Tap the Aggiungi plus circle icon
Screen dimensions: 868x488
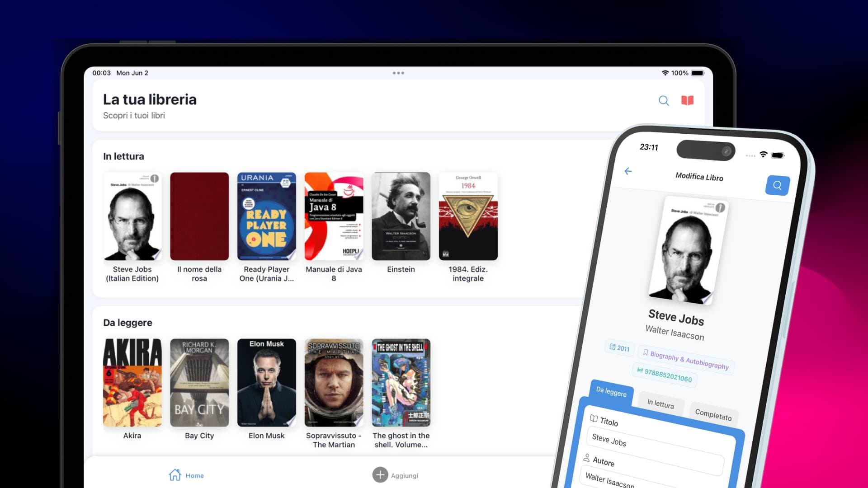pos(380,475)
